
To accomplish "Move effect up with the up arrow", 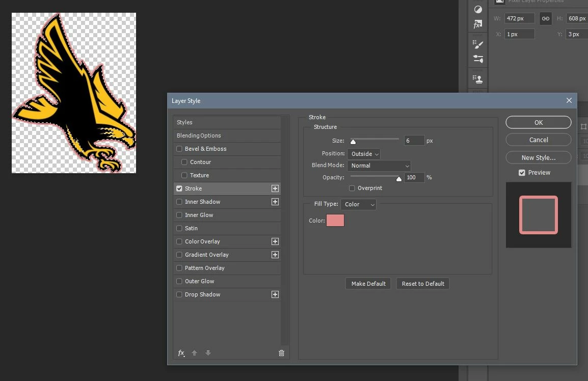I will (x=194, y=353).
